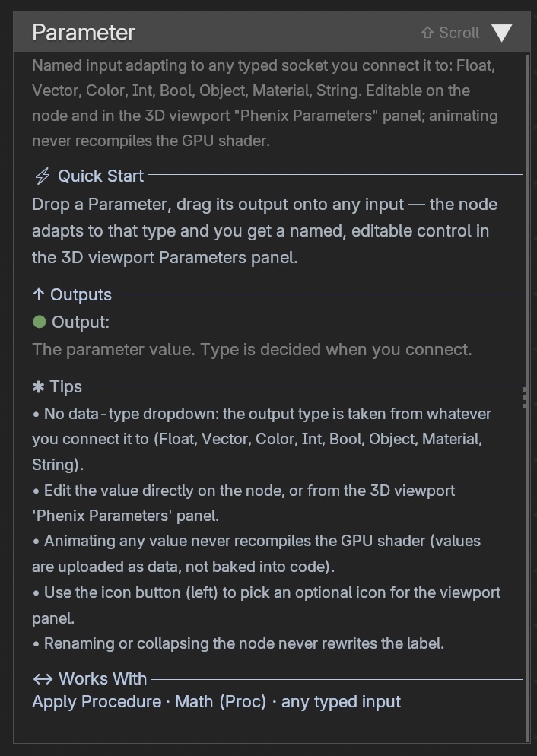Click the Outputs up-arrow icon

pos(39,294)
